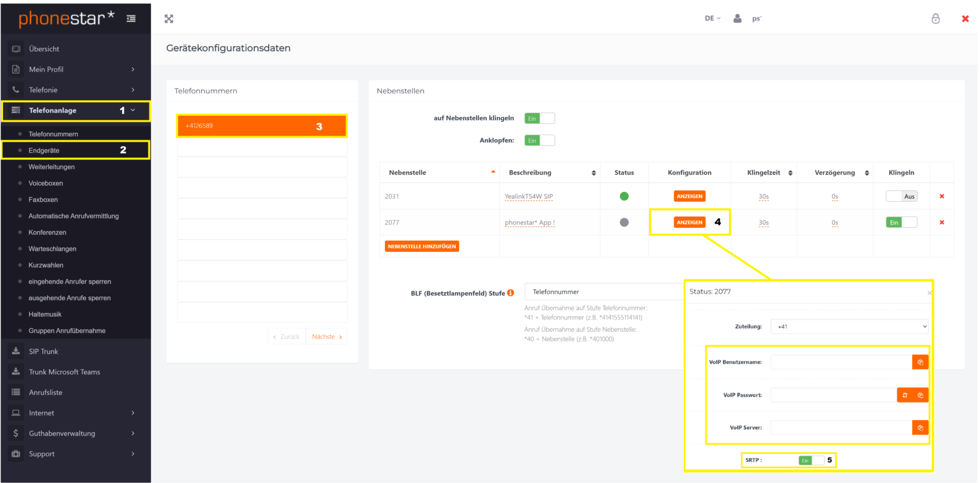This screenshot has height=483, width=980.
Task: Open the Voiceboxen menu item
Action: [46, 183]
